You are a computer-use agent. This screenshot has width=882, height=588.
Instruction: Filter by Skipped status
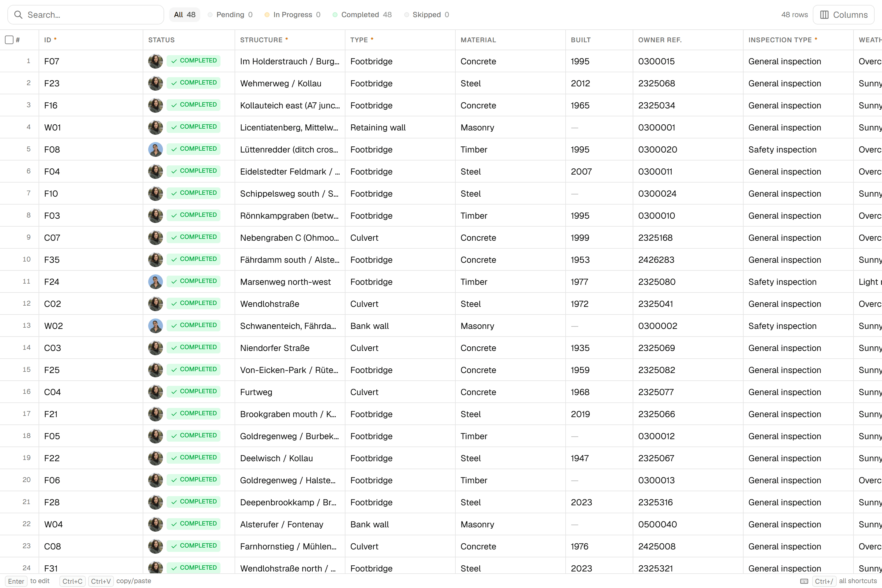click(427, 15)
